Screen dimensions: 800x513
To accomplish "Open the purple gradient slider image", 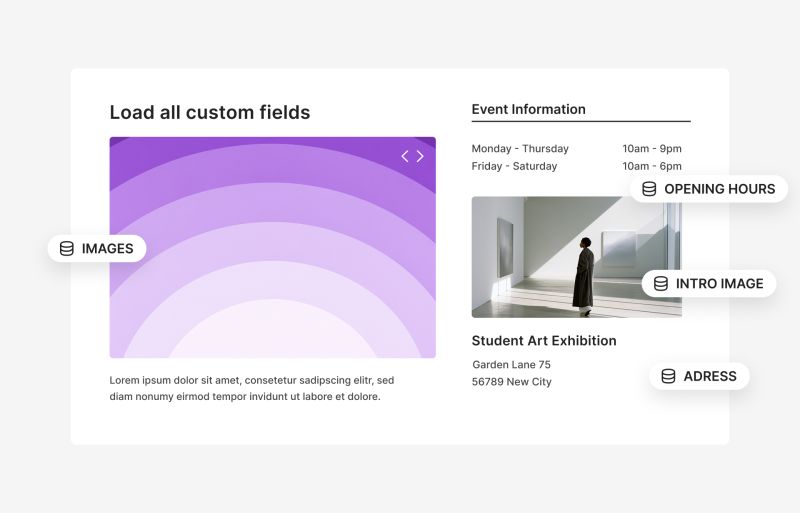I will [272, 247].
